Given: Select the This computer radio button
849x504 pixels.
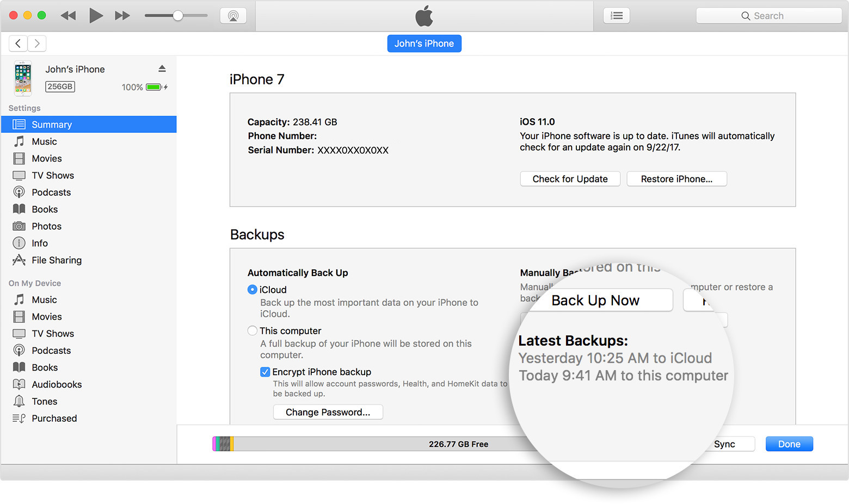Looking at the screenshot, I should click(x=252, y=330).
